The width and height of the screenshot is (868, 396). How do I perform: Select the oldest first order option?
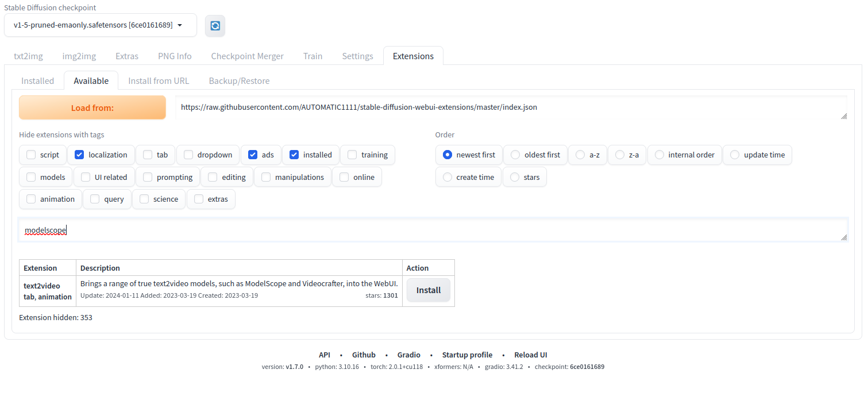point(515,155)
